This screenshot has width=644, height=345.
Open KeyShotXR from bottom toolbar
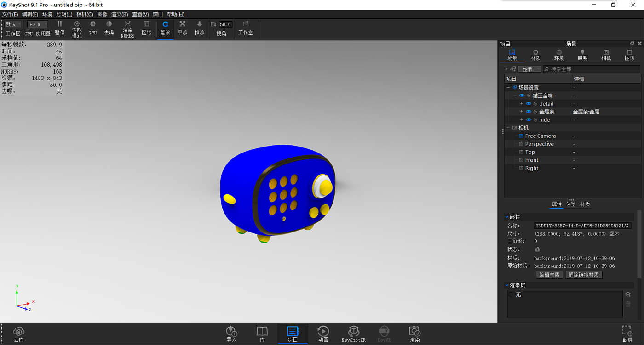[353, 334]
